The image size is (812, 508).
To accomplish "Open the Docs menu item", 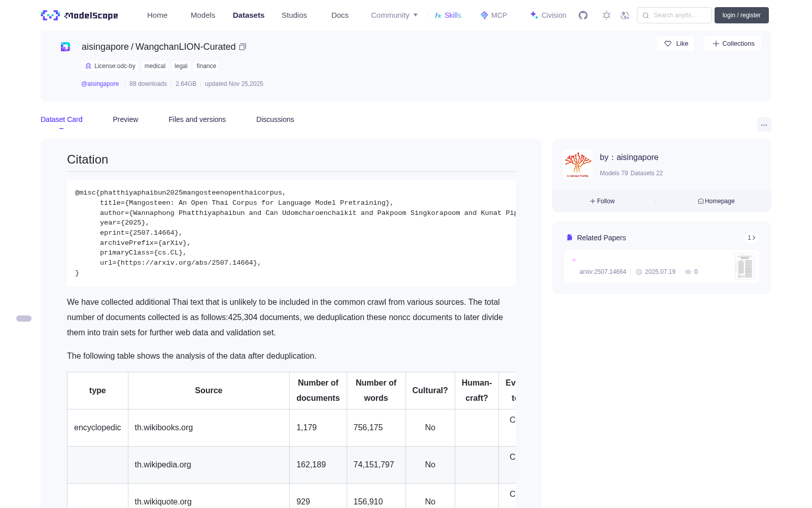I will tap(340, 15).
